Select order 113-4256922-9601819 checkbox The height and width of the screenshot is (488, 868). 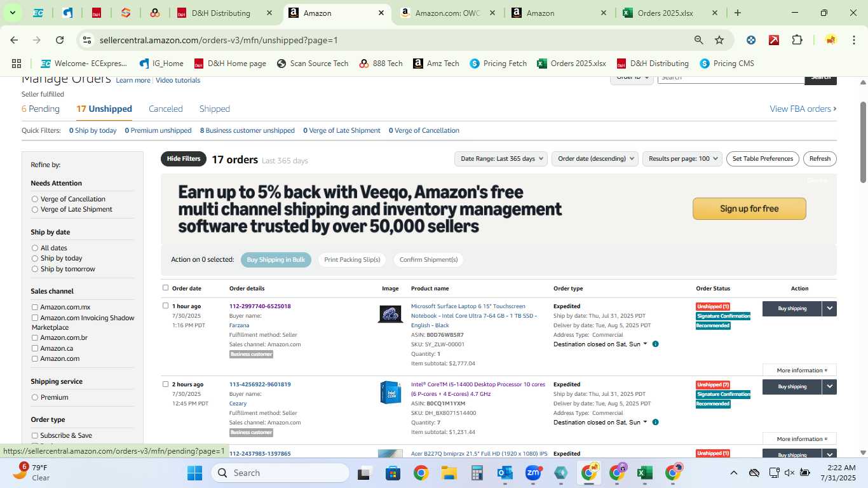point(166,384)
